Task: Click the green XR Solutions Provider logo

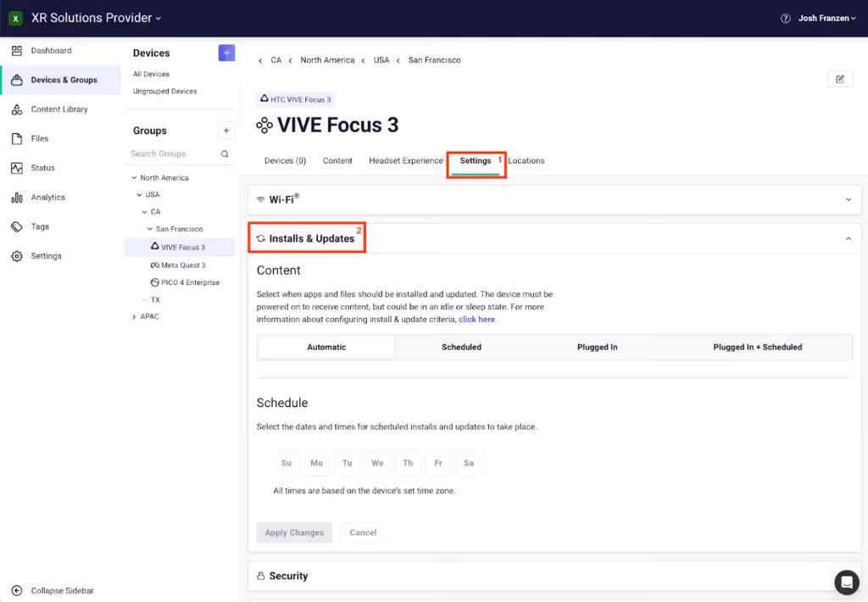Action: click(x=15, y=19)
